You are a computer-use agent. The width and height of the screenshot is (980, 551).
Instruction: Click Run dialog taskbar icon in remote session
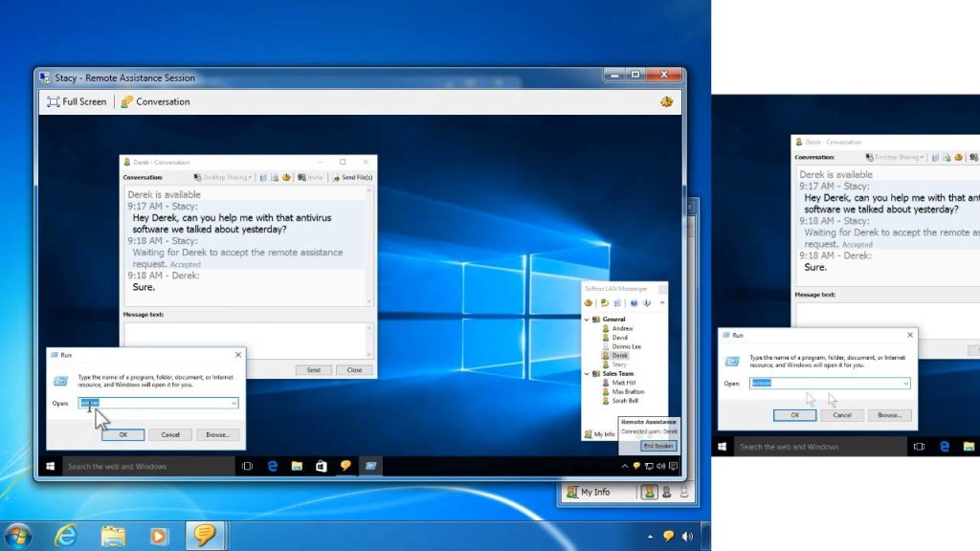pyautogui.click(x=370, y=466)
